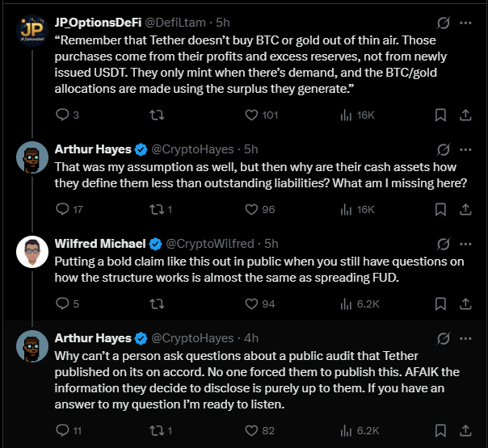This screenshot has width=488, height=448.
Task: Click Grok icon on Arthur Hayes' first tweet
Action: click(x=442, y=149)
